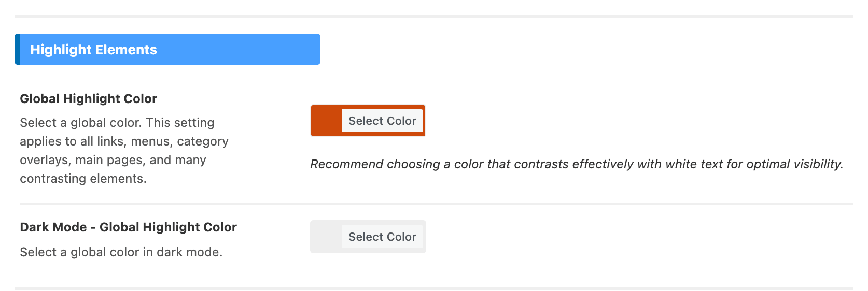The image size is (868, 291).
Task: Click the italic white text contrast recommendation
Action: pyautogui.click(x=577, y=164)
